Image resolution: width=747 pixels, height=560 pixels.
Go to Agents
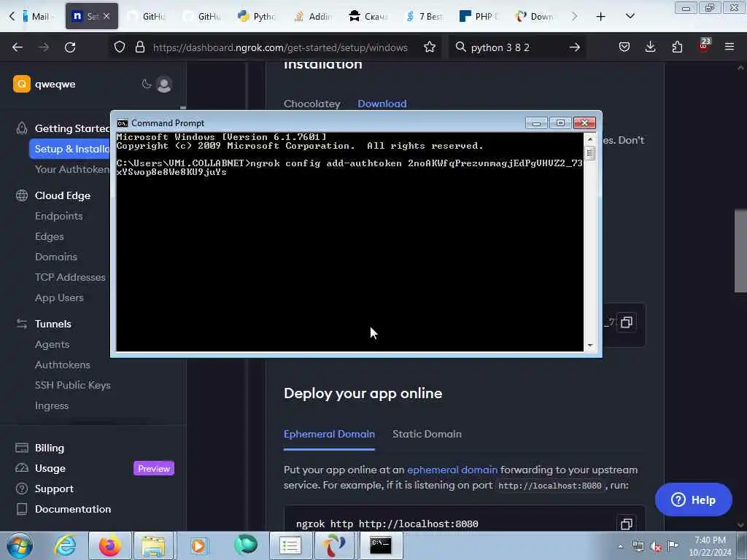(x=52, y=344)
